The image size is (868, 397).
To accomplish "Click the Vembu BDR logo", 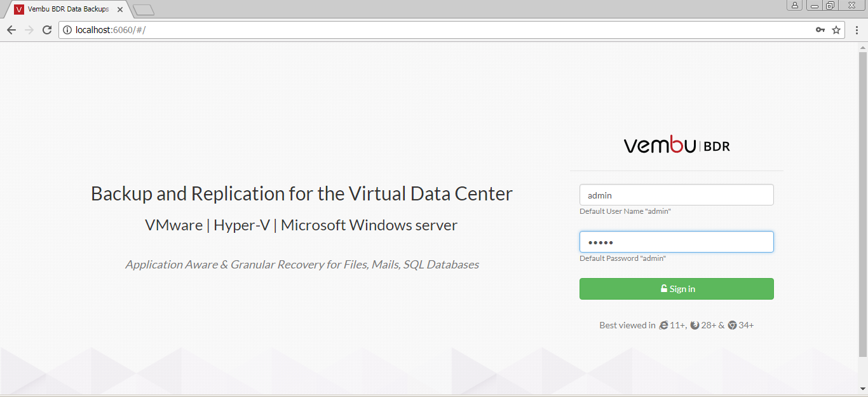I will click(676, 146).
